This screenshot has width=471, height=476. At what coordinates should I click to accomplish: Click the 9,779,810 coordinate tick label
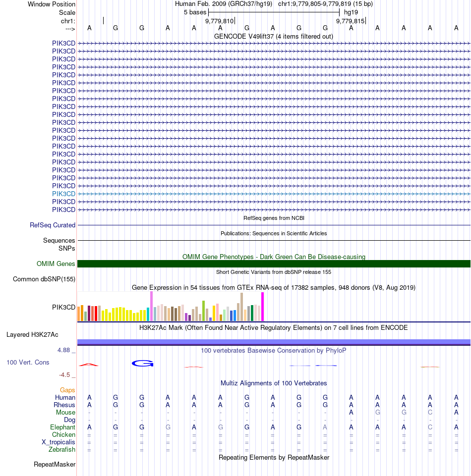point(220,21)
